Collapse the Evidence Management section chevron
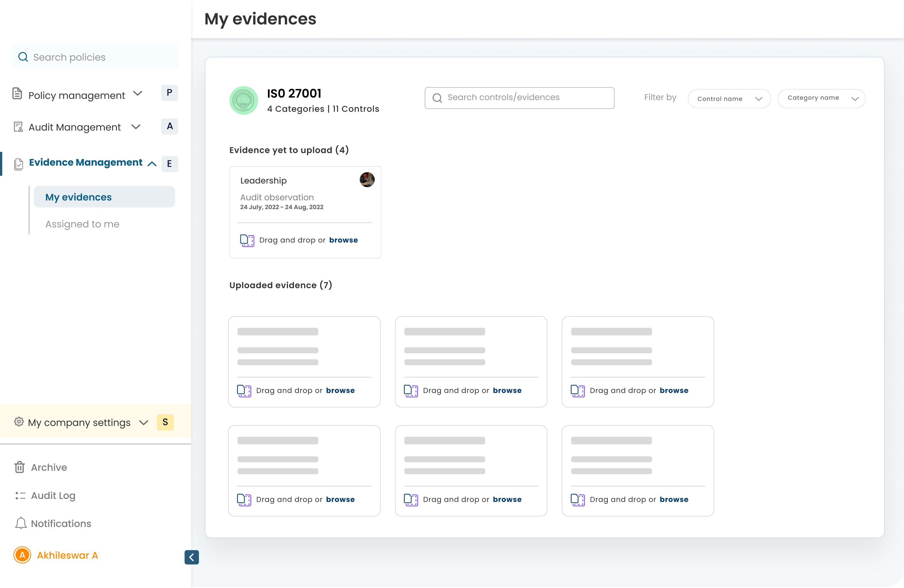 tap(152, 164)
